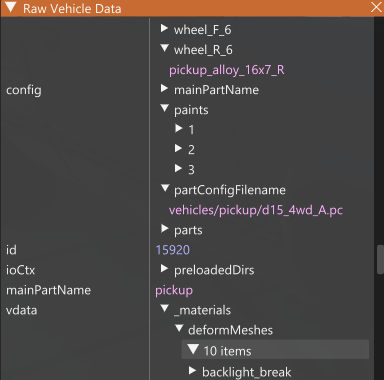Select the pickup_alloy_16x7_R value

coord(227,70)
